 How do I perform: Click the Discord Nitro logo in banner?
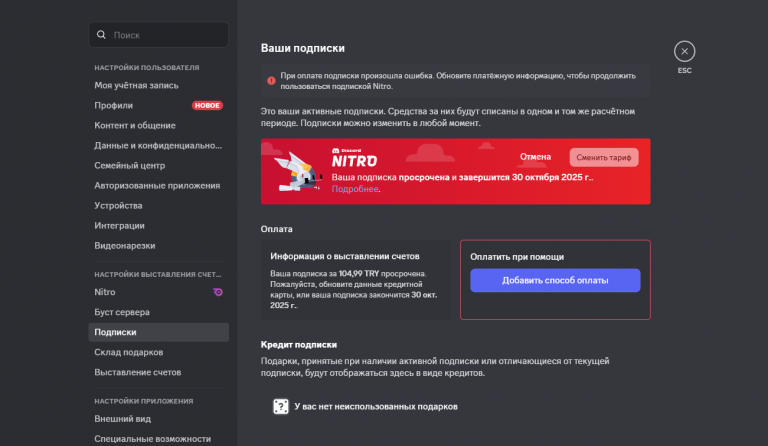pyautogui.click(x=355, y=158)
